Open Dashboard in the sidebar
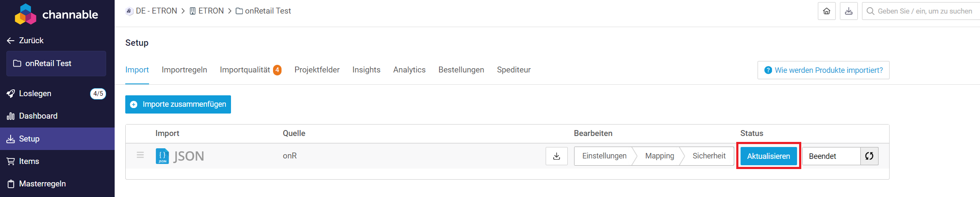The height and width of the screenshot is (197, 980). point(38,116)
